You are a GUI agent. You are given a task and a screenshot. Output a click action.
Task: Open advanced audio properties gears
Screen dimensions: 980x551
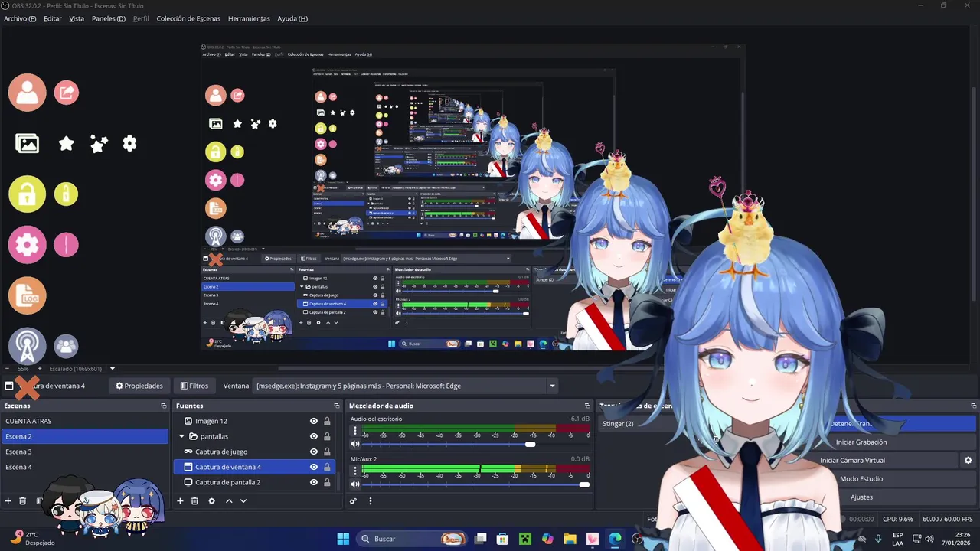pyautogui.click(x=353, y=501)
